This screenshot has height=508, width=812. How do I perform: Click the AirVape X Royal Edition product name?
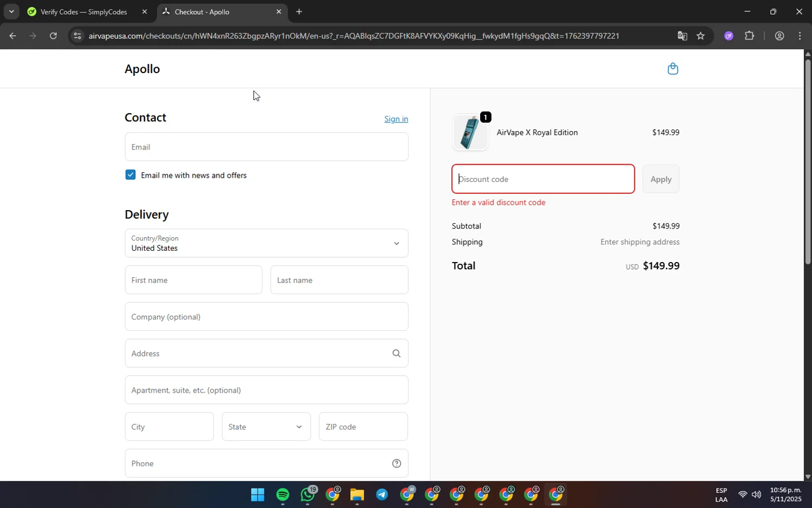point(537,132)
